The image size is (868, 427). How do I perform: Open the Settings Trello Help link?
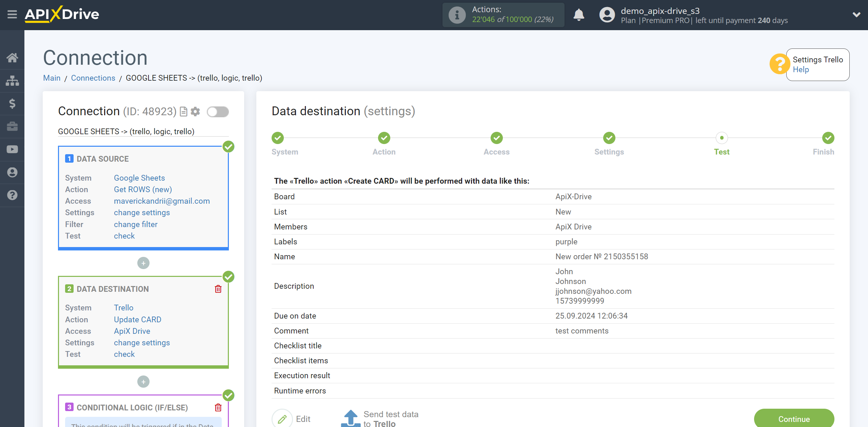click(801, 69)
